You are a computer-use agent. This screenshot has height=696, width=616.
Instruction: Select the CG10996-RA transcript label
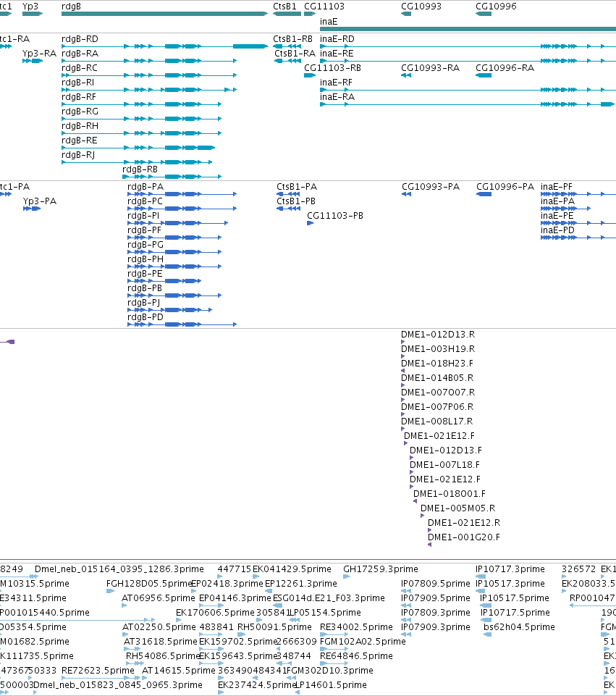click(505, 68)
